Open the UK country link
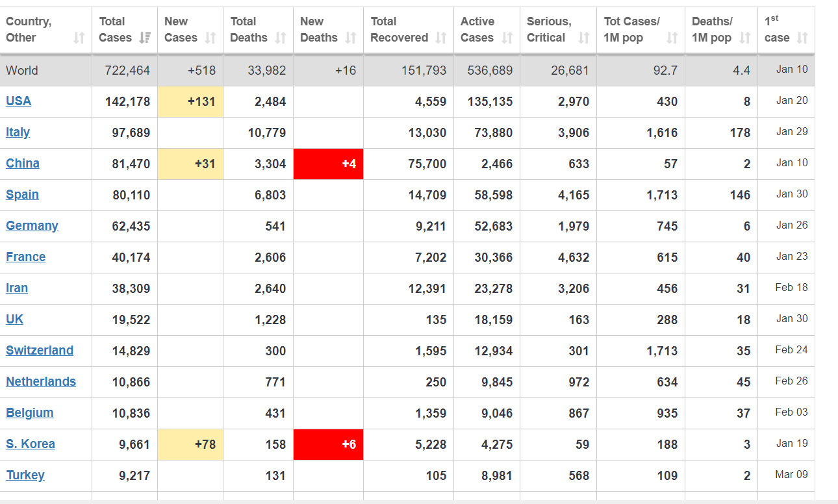The height and width of the screenshot is (504, 838). (14, 319)
